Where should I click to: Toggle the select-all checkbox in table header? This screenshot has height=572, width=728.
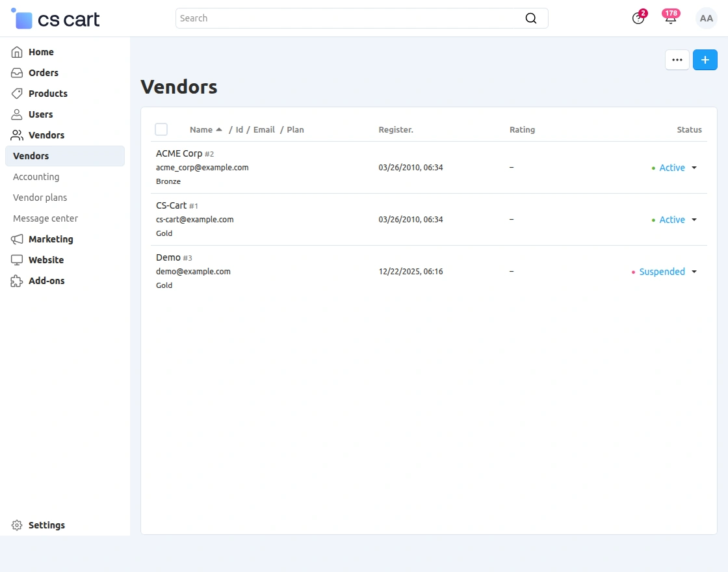pos(161,129)
